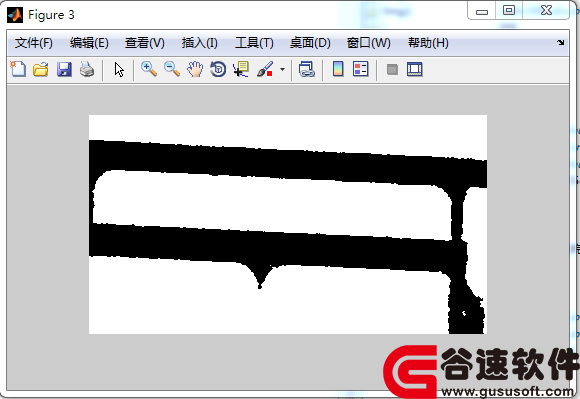Click the New Figure icon
This screenshot has height=399, width=580.
(x=18, y=69)
